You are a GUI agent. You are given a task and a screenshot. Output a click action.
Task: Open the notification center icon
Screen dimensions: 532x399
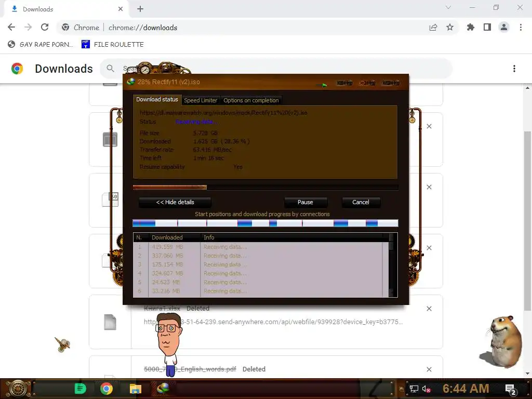(511, 389)
